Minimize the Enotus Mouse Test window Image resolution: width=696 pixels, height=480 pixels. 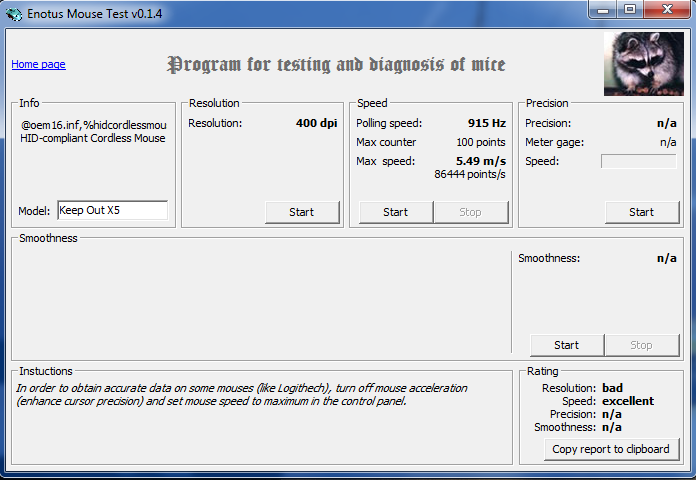[x=603, y=10]
